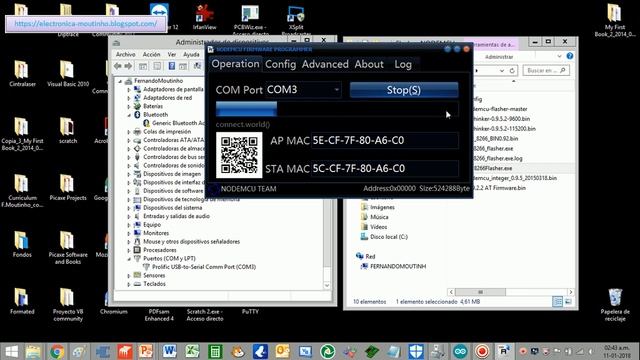Select Disco local (C:) in Explorer
The image size is (640, 360).
click(389, 237)
